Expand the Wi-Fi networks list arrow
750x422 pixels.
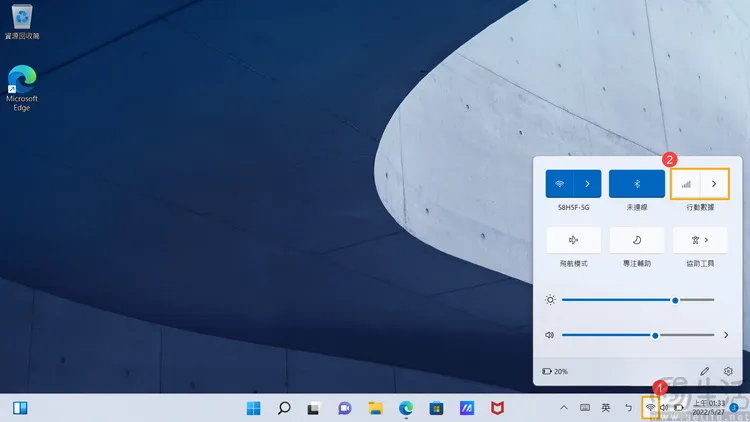587,184
